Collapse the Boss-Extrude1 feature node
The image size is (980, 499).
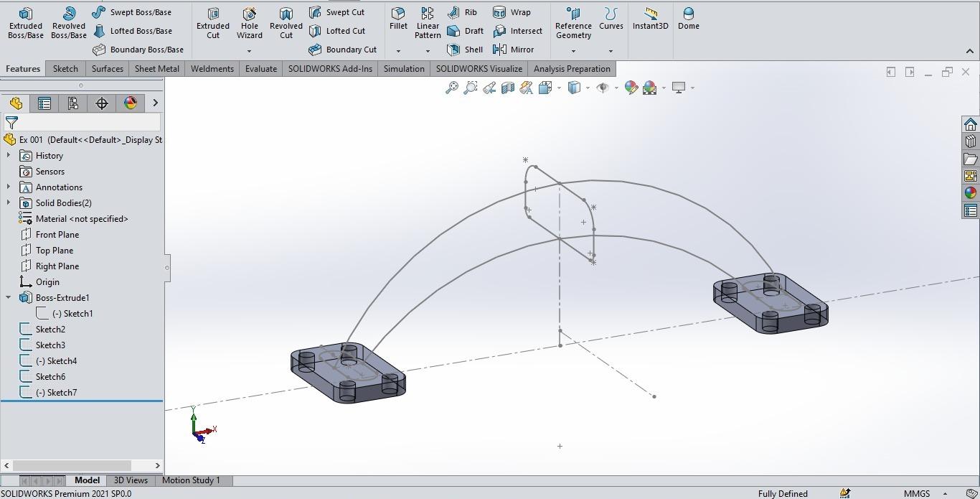[x=9, y=298]
